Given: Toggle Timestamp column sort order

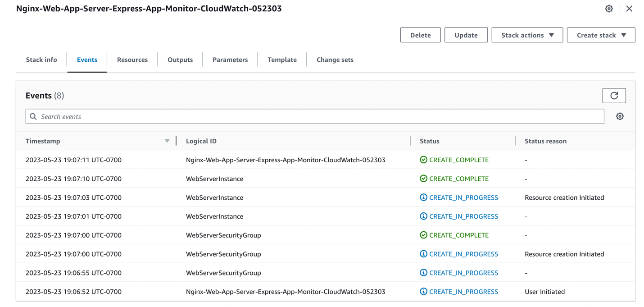Looking at the screenshot, I should tap(167, 141).
